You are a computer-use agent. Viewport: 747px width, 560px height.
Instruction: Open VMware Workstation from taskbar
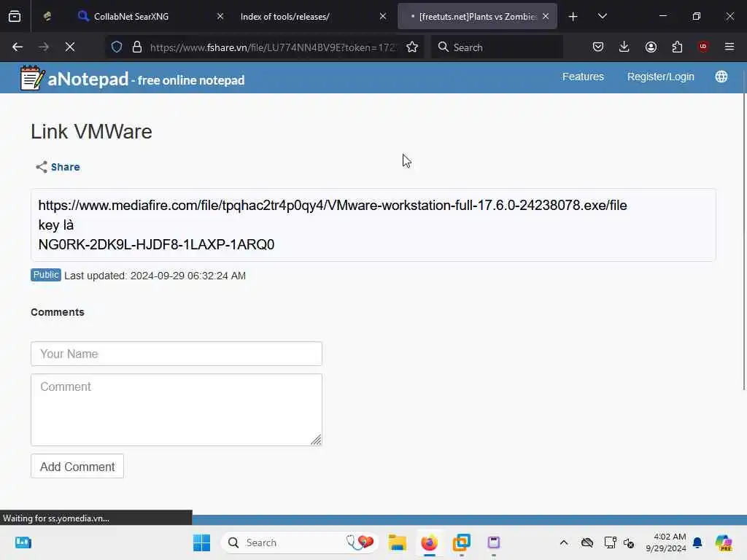point(461,542)
